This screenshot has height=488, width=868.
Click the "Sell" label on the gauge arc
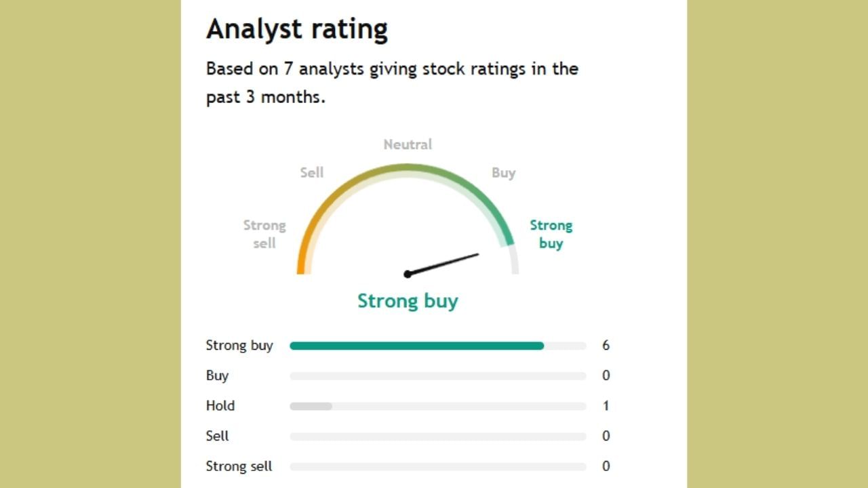[x=312, y=173]
